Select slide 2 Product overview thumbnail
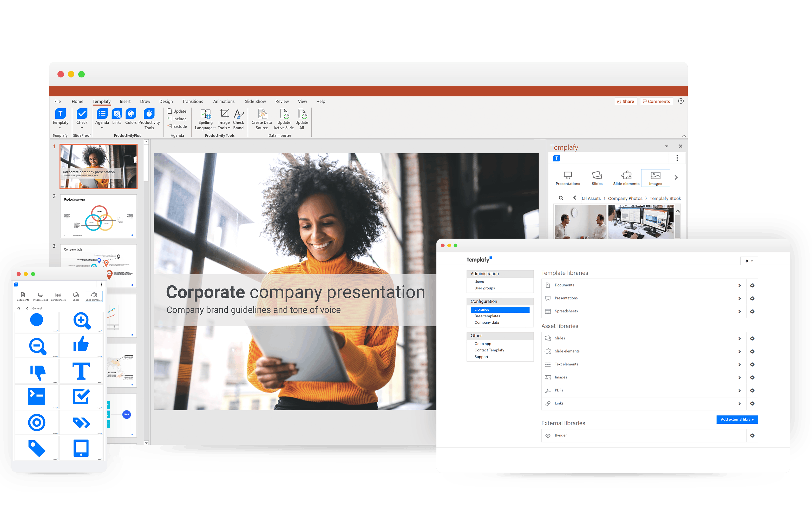Screen dimensions: 812x530 coord(98,216)
